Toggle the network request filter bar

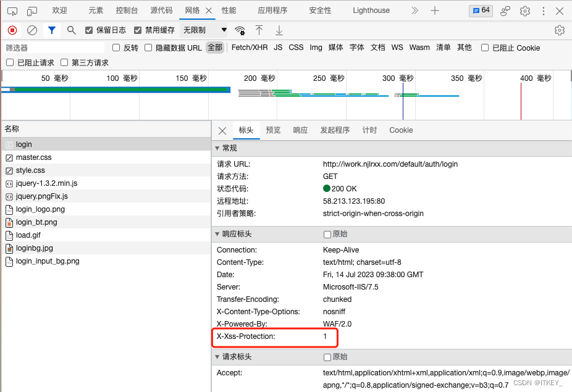pos(51,30)
